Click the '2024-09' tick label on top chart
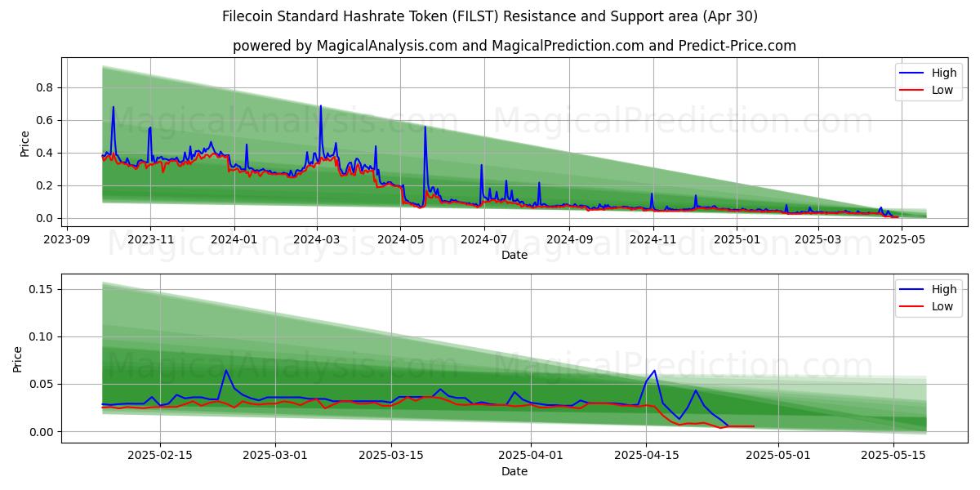The width and height of the screenshot is (980, 490). pos(569,239)
